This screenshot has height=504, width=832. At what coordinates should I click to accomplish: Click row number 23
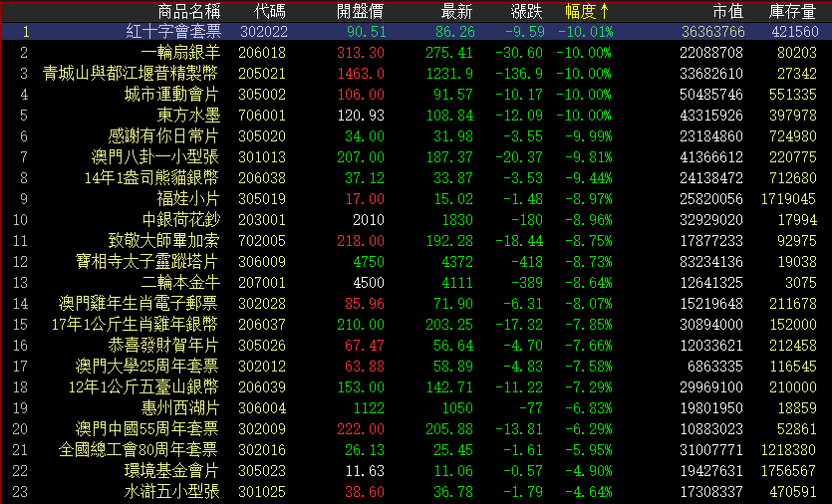point(20,492)
